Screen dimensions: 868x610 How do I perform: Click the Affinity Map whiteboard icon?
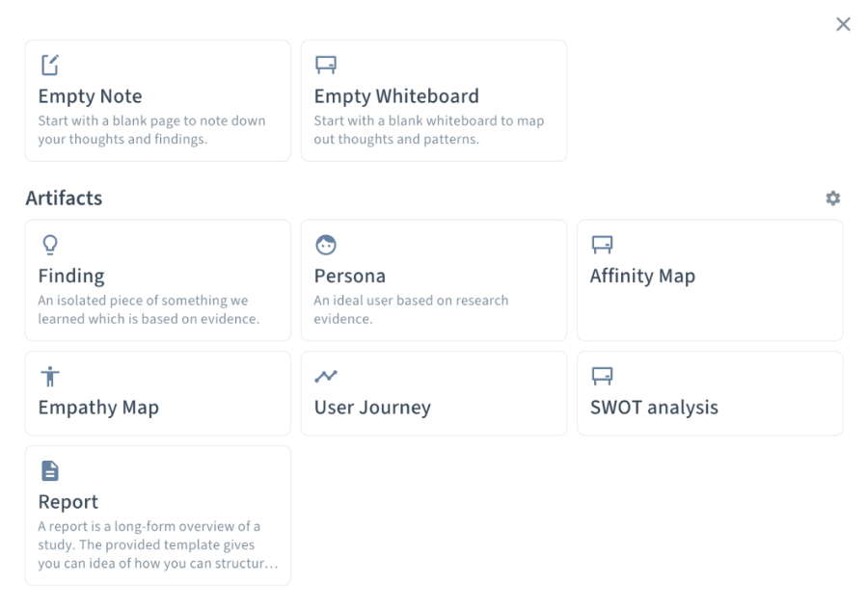coord(602,245)
